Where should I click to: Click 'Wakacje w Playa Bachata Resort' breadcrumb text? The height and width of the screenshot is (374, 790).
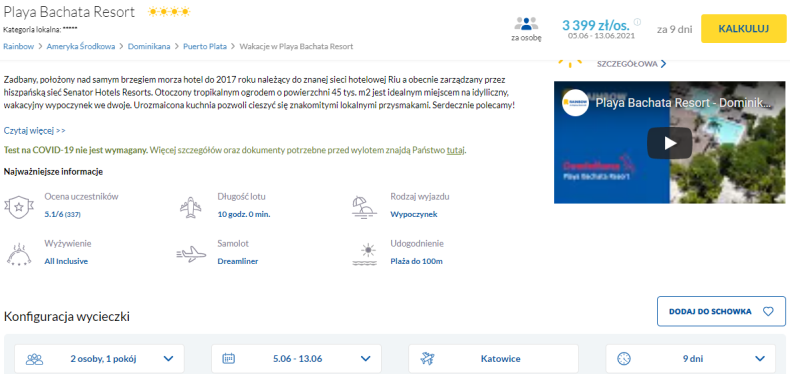click(296, 46)
